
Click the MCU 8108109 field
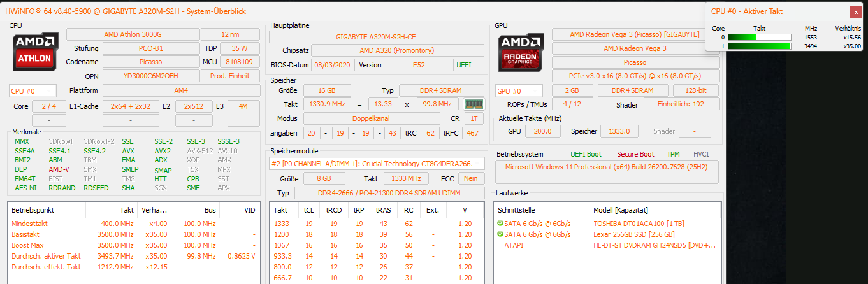point(240,62)
